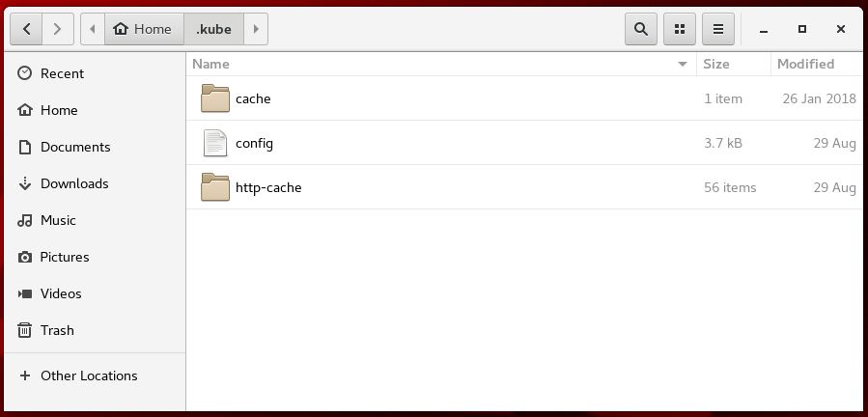868x417 pixels.
Task: Open the cache folder icon
Action: 215,98
